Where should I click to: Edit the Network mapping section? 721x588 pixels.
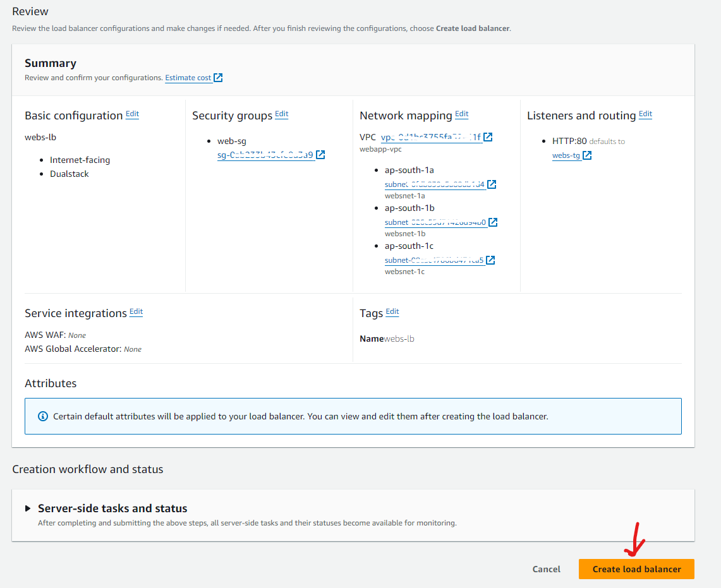point(461,114)
